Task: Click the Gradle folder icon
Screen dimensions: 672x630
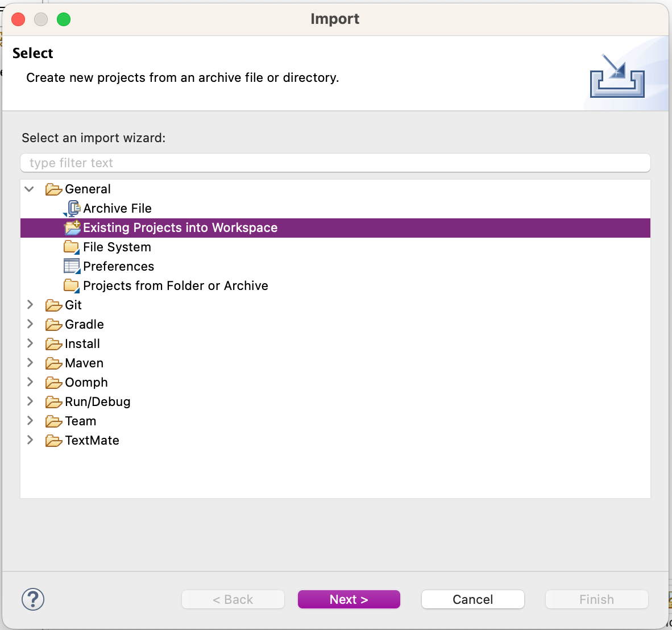Action: pos(53,325)
